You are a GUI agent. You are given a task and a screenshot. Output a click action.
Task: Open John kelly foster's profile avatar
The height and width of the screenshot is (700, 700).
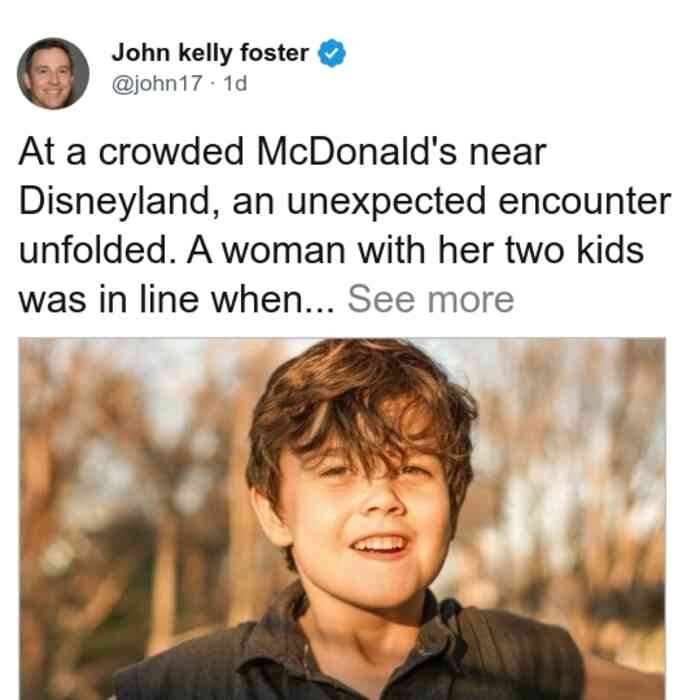point(53,73)
